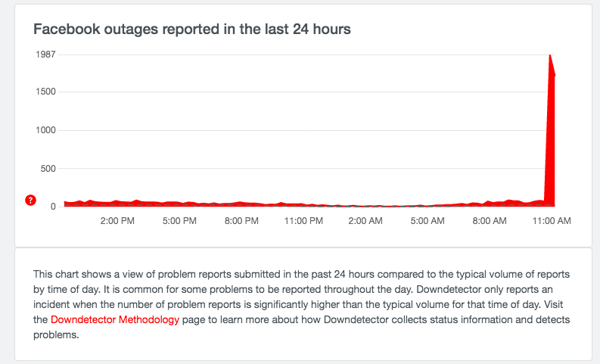Select the 5:00 PM time axis label
Image resolution: width=600 pixels, height=364 pixels.
179,221
